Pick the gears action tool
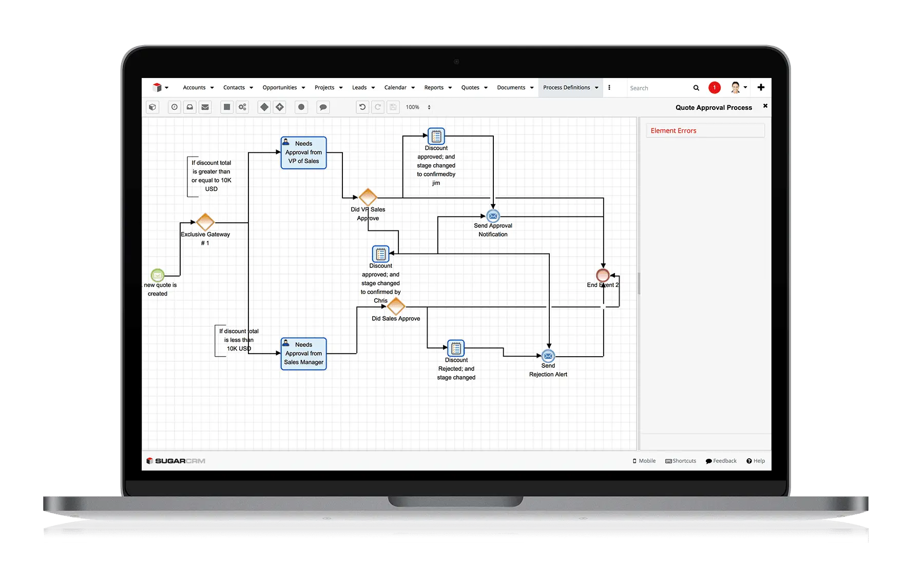This screenshot has height=566, width=924. click(242, 107)
